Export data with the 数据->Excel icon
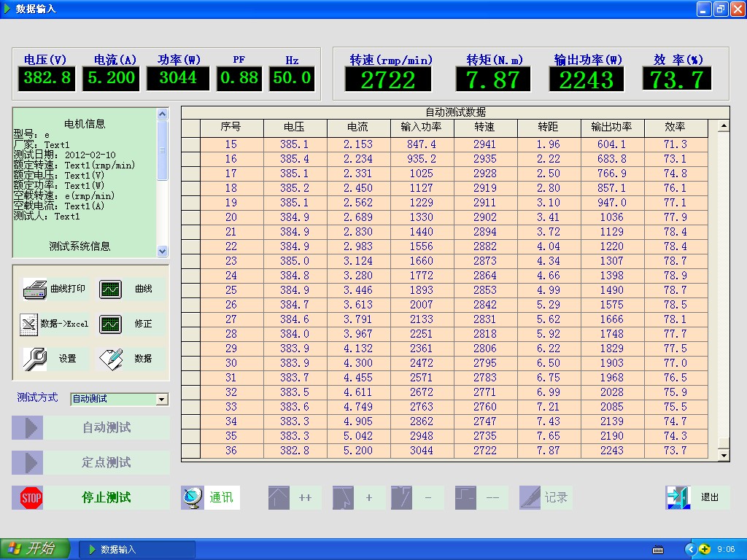 (29, 324)
